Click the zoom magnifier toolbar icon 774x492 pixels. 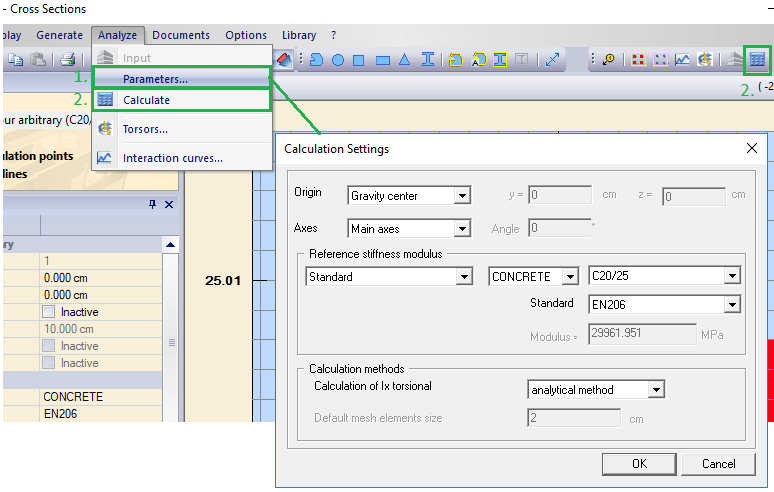[609, 60]
